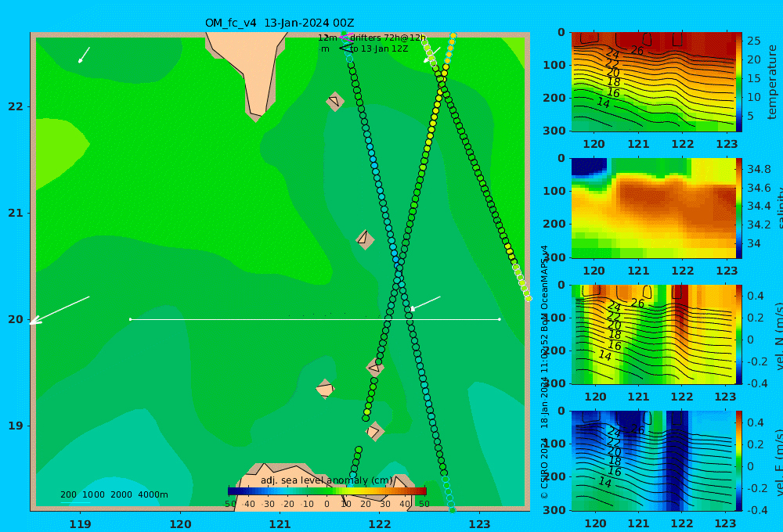Click the small white current arrow at top-left
This screenshot has width=783, height=532.
click(84, 55)
